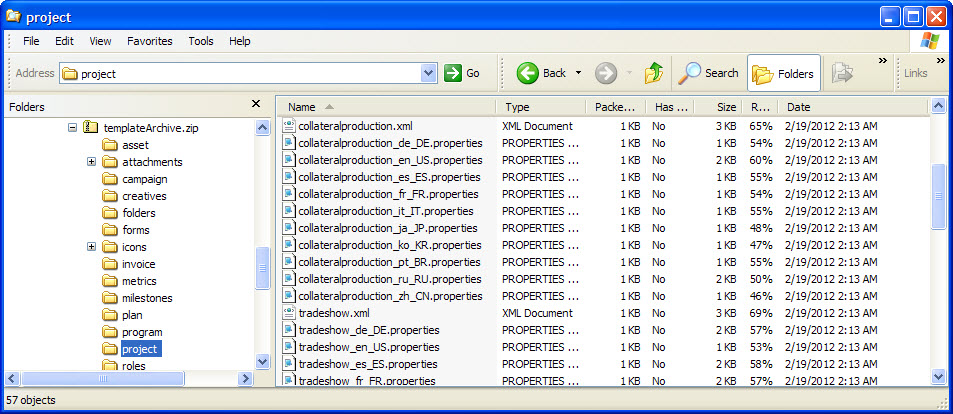The image size is (953, 414).
Task: Click file list scroll down arrow
Action: 939,378
